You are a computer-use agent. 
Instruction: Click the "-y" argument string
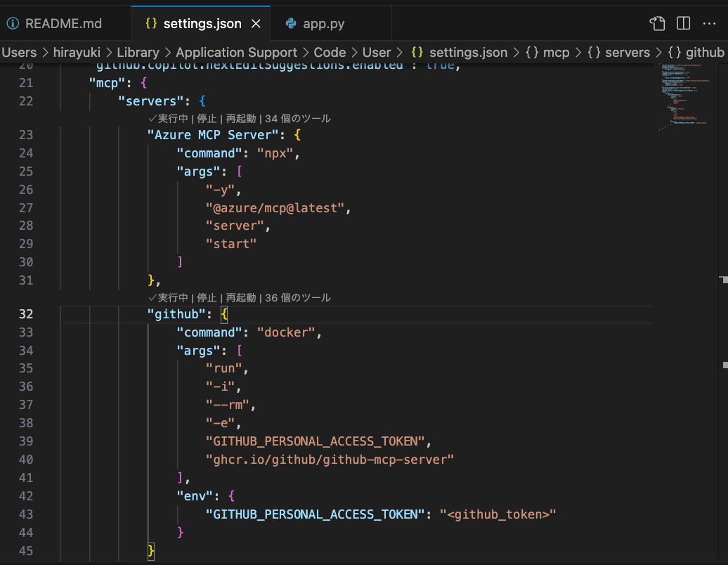click(x=220, y=190)
